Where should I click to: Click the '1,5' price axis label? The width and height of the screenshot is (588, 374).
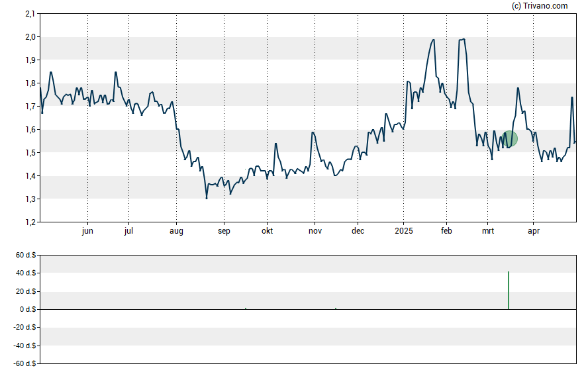(30, 152)
